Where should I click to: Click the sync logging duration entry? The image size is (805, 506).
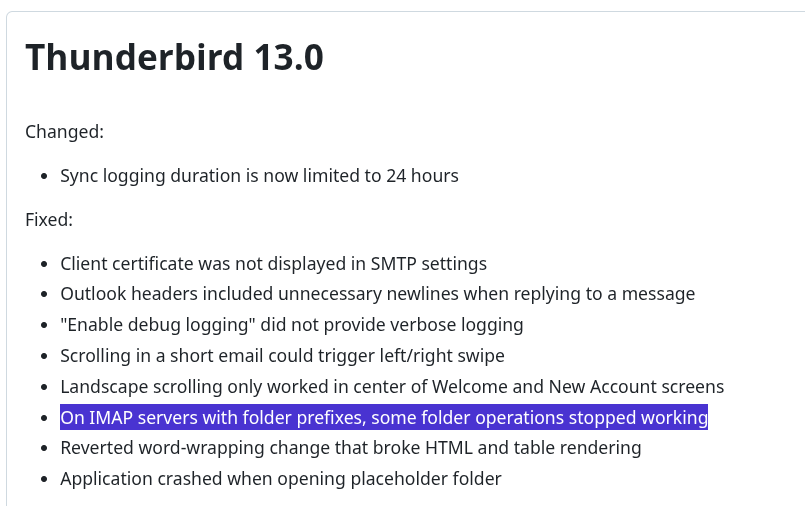(x=259, y=176)
